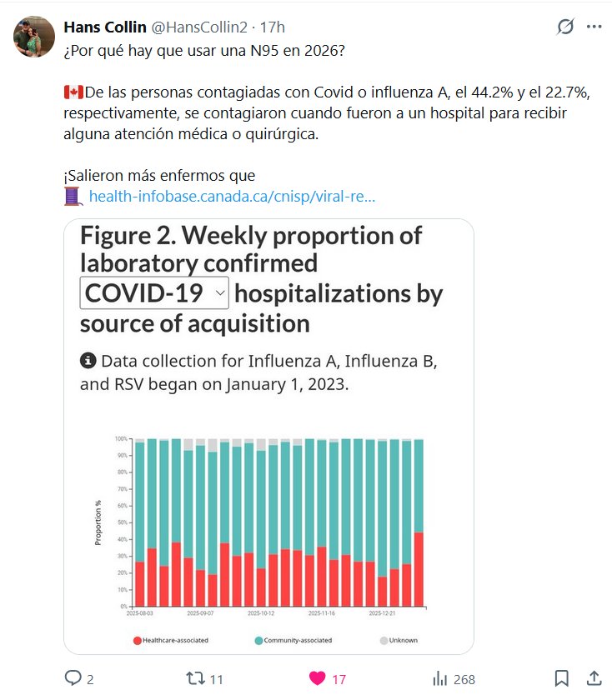Click the share post icon
Screen dimensions: 612x700
pyautogui.click(x=594, y=678)
